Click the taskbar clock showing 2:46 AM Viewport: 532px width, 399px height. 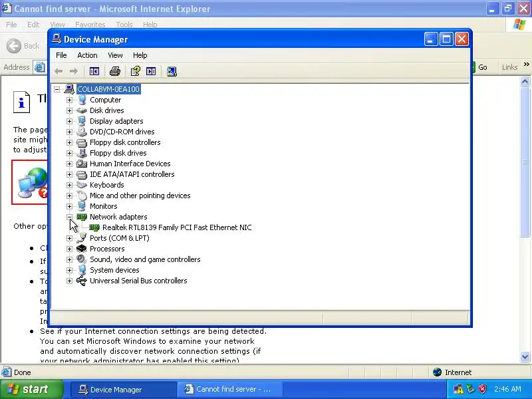tap(507, 389)
